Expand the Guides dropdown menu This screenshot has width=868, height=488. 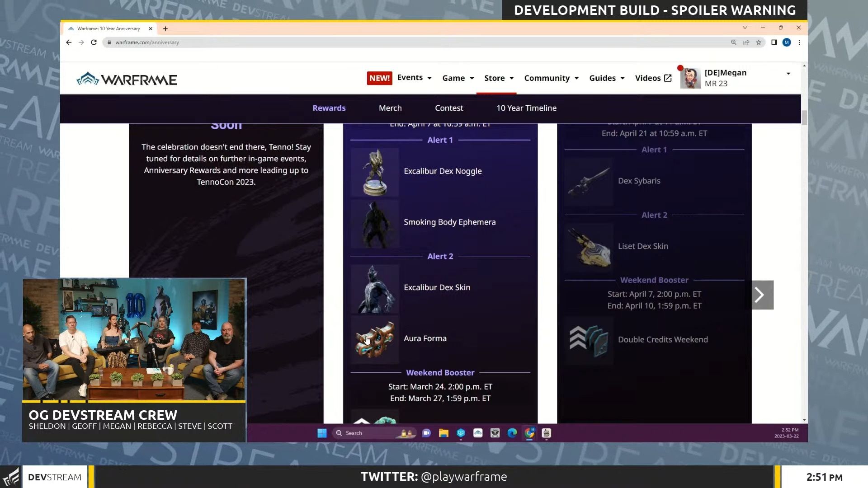[x=607, y=78]
